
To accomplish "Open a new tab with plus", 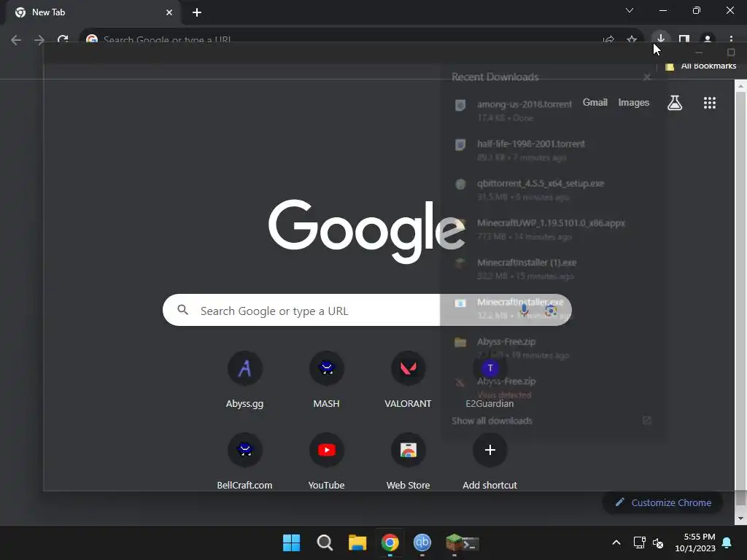I will pyautogui.click(x=197, y=12).
